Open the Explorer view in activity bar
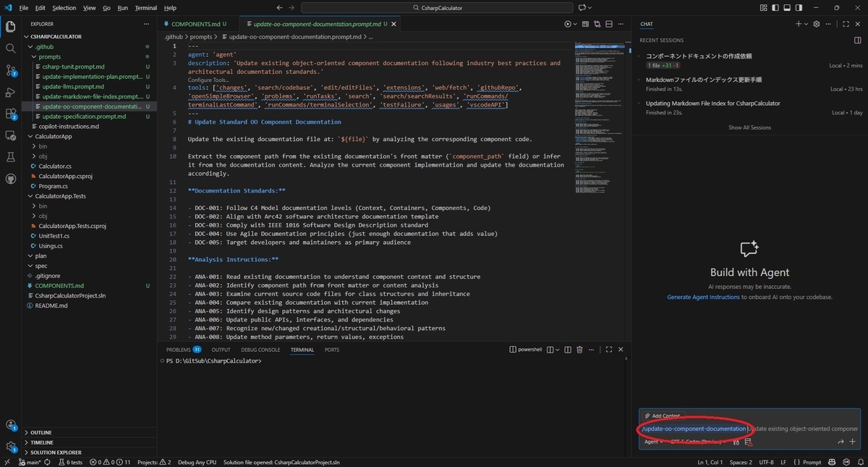Screen dimensions: 868x467 click(x=11, y=27)
